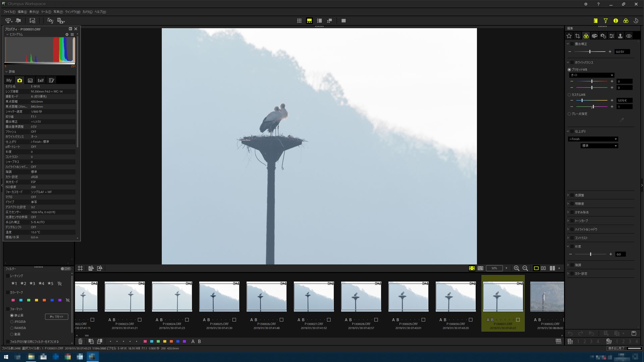Open the プリセットWB オート dropdown
The image size is (644, 362).
(x=592, y=75)
